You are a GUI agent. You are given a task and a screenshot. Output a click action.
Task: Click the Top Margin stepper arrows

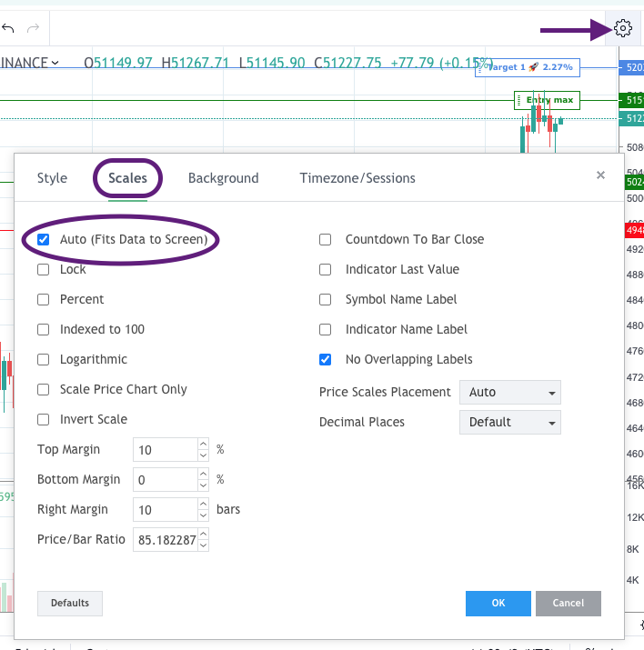pos(204,450)
